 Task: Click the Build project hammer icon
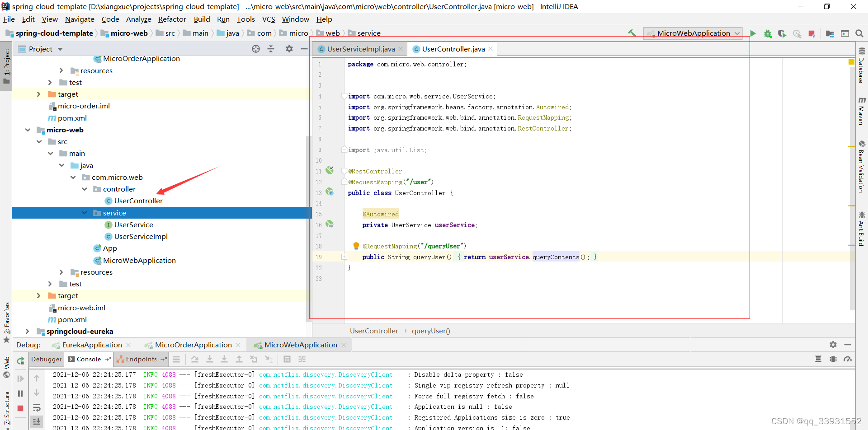(632, 33)
